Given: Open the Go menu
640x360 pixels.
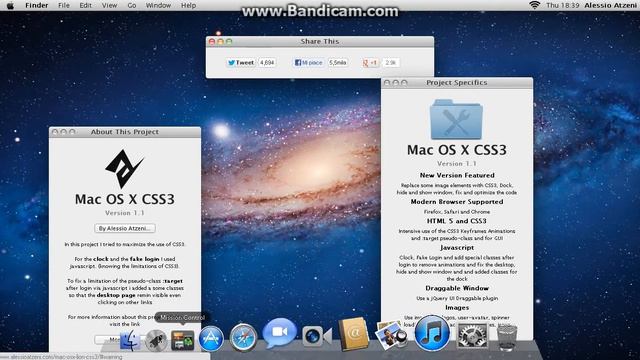Looking at the screenshot, I should [132, 5].
